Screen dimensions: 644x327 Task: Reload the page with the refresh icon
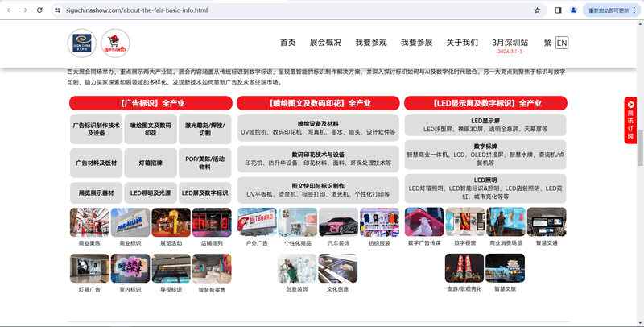pos(38,10)
